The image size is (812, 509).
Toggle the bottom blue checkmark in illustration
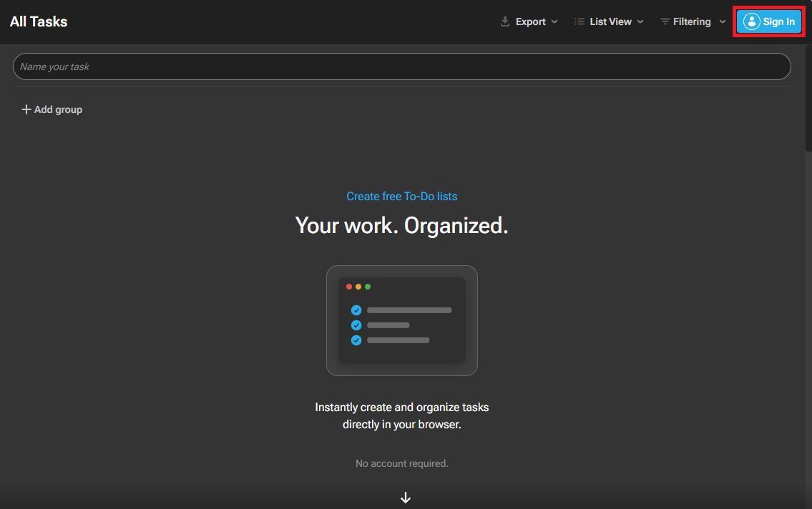coord(356,340)
